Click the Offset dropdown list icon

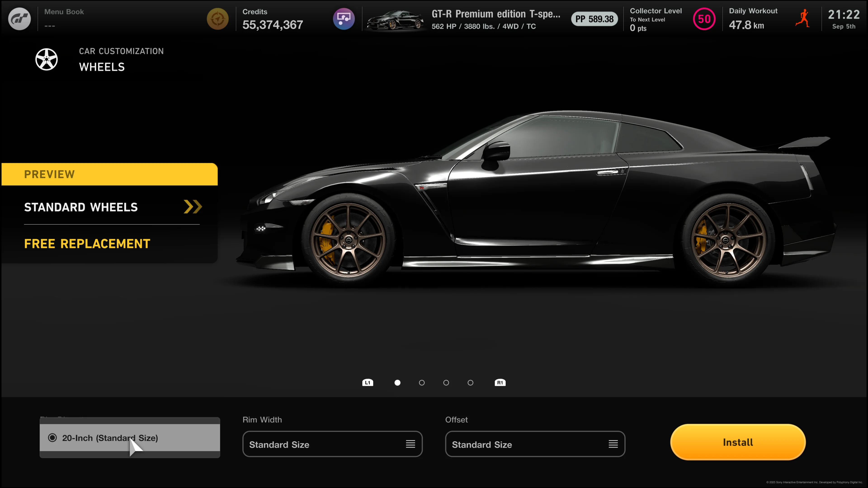[613, 444]
